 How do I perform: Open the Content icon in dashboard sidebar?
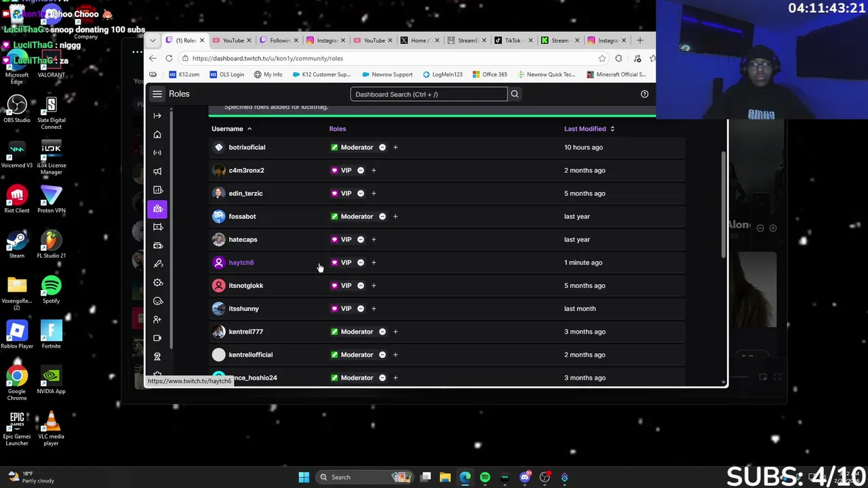(x=157, y=227)
